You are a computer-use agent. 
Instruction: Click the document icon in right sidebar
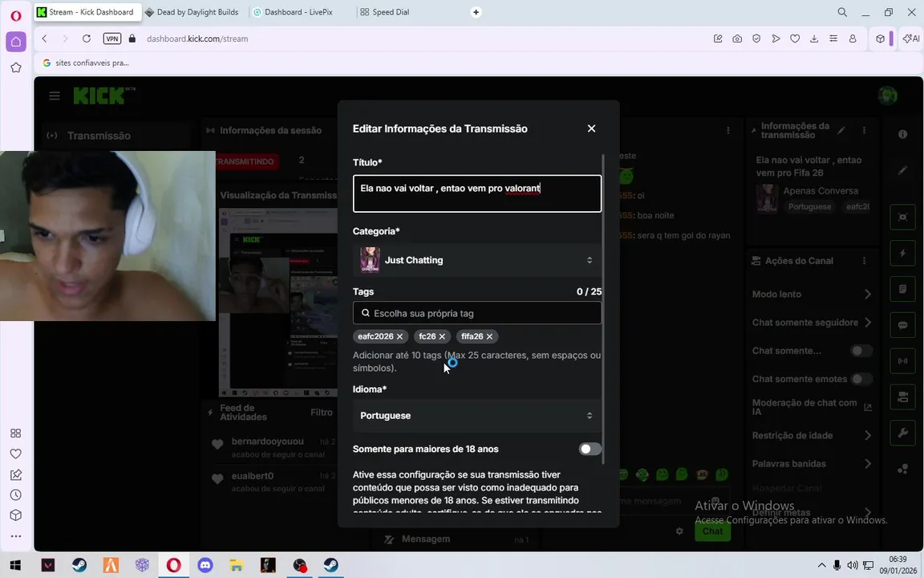[x=902, y=289]
